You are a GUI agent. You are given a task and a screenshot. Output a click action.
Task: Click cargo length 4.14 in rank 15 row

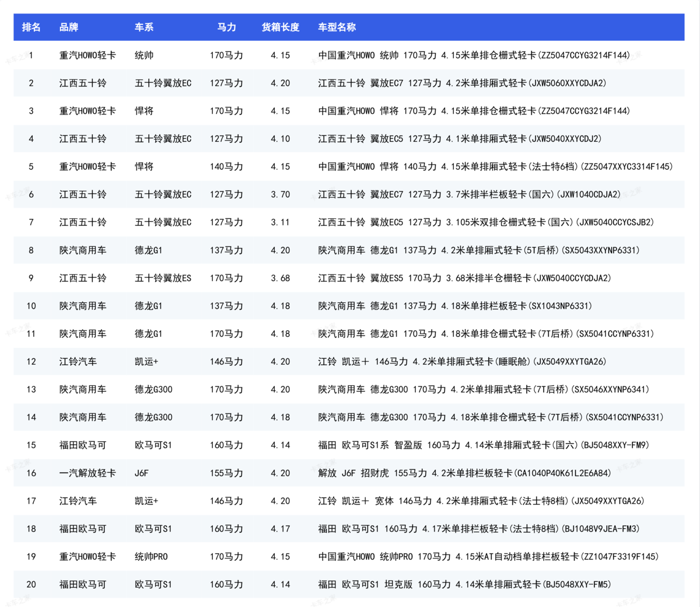pos(281,445)
